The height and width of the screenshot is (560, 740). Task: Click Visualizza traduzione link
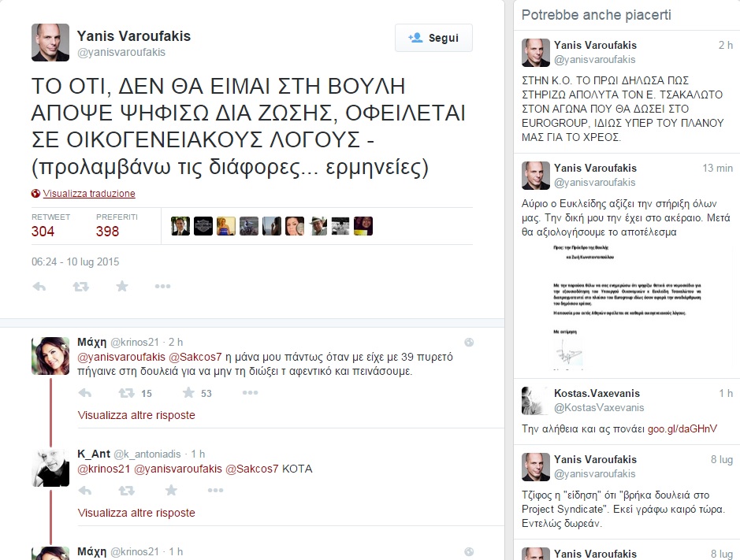coord(89,194)
